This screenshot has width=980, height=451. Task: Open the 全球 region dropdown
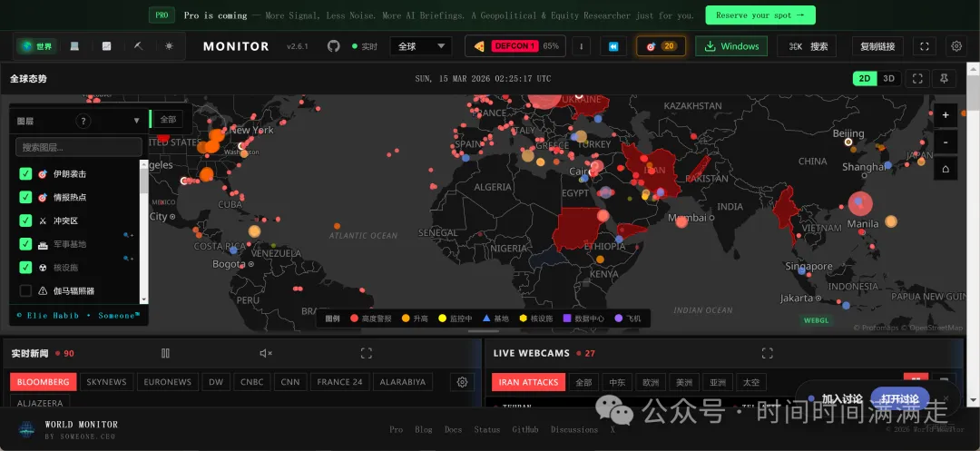click(x=421, y=46)
